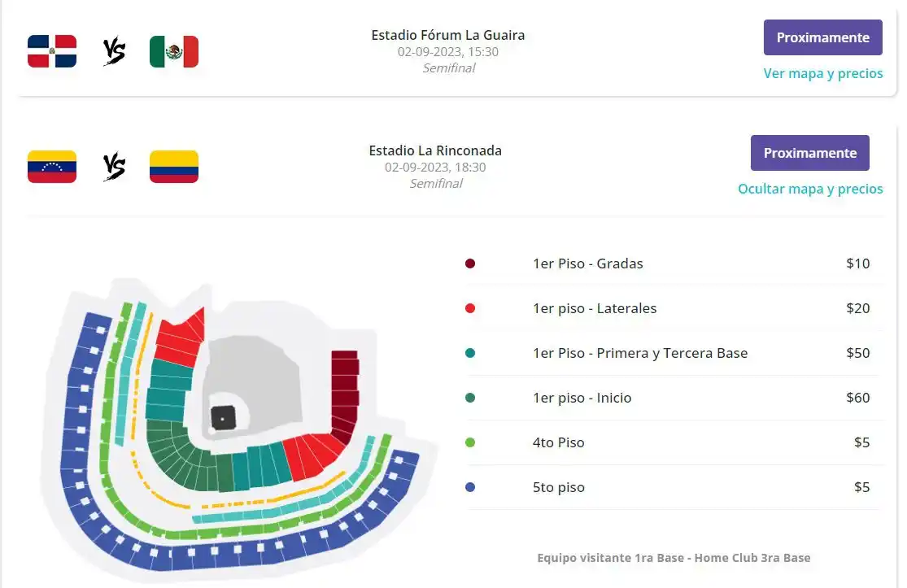Screen dimensions: 907x588
Task: Click the VS icon between Venezuela and Colombia
Action: tap(114, 166)
